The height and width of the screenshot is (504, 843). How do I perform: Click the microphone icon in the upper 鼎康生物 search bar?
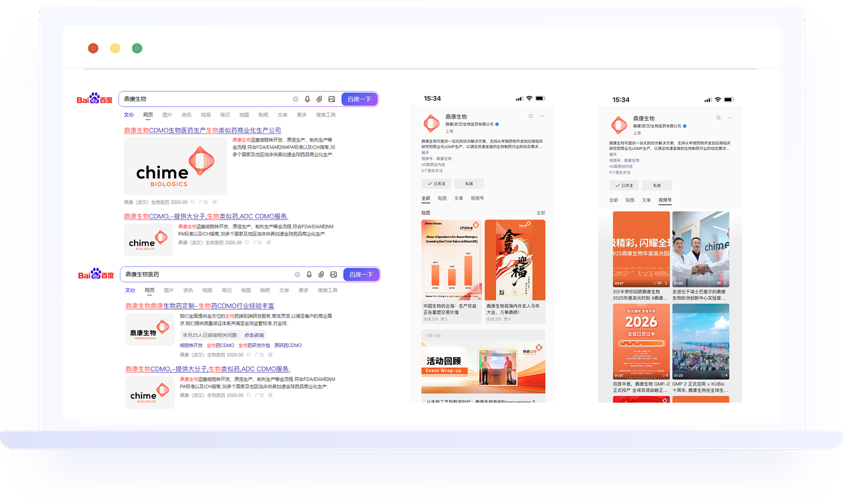(x=307, y=99)
